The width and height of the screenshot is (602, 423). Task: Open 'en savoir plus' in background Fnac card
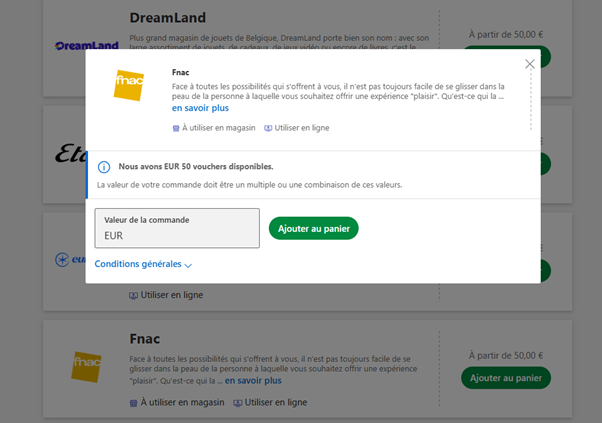click(253, 381)
